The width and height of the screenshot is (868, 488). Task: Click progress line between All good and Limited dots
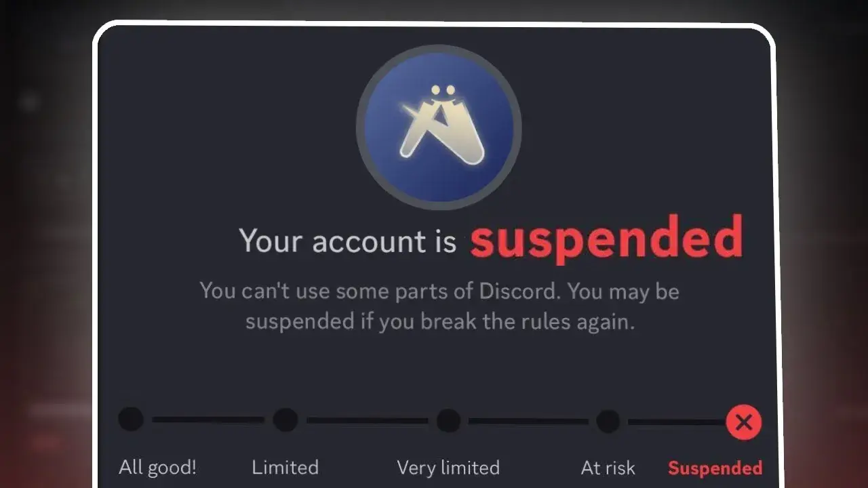tap(208, 420)
